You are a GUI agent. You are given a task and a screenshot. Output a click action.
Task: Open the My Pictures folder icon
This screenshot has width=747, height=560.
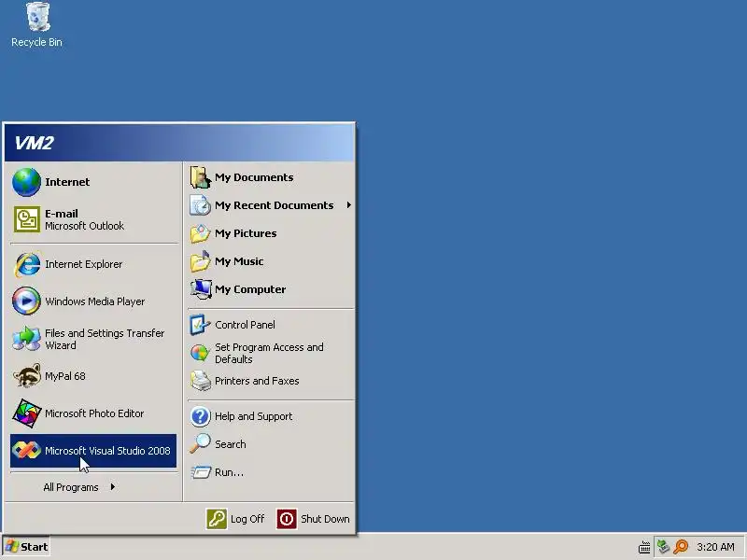[200, 233]
